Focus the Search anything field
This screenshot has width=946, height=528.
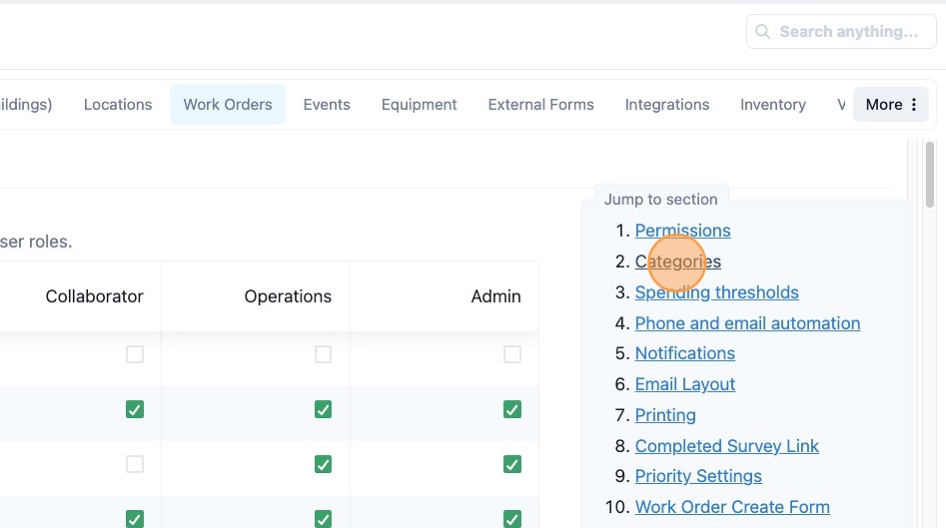(841, 31)
